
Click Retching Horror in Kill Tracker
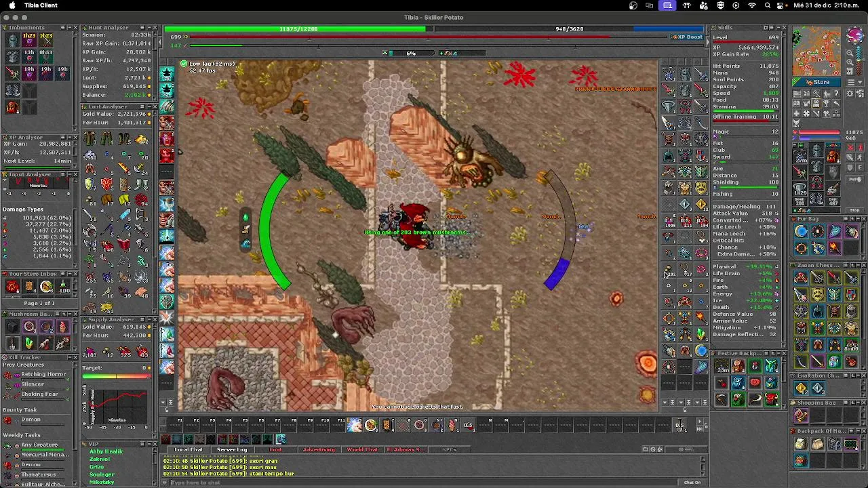coord(43,374)
